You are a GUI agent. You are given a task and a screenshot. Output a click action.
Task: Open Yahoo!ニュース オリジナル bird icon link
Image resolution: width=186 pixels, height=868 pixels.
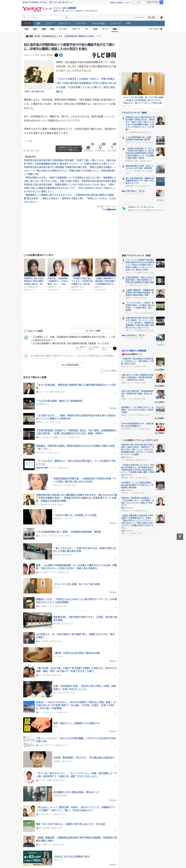click(124, 209)
